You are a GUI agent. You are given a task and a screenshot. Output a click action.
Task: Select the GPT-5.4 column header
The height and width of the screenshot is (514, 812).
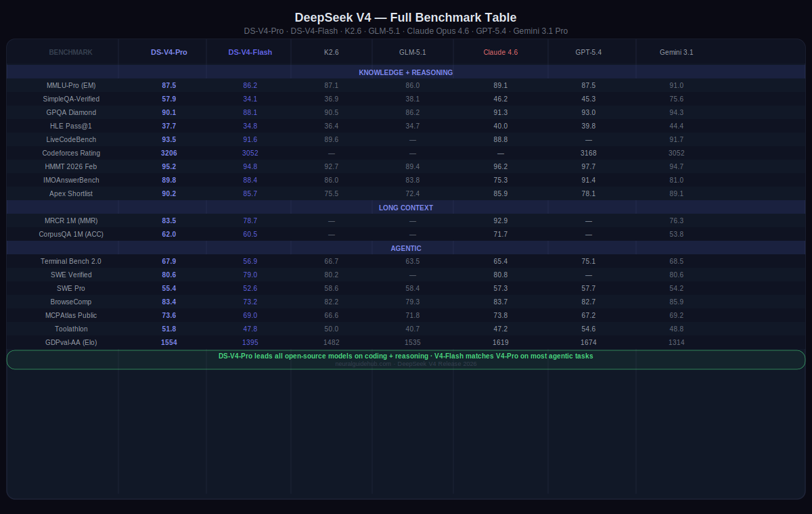pos(588,52)
